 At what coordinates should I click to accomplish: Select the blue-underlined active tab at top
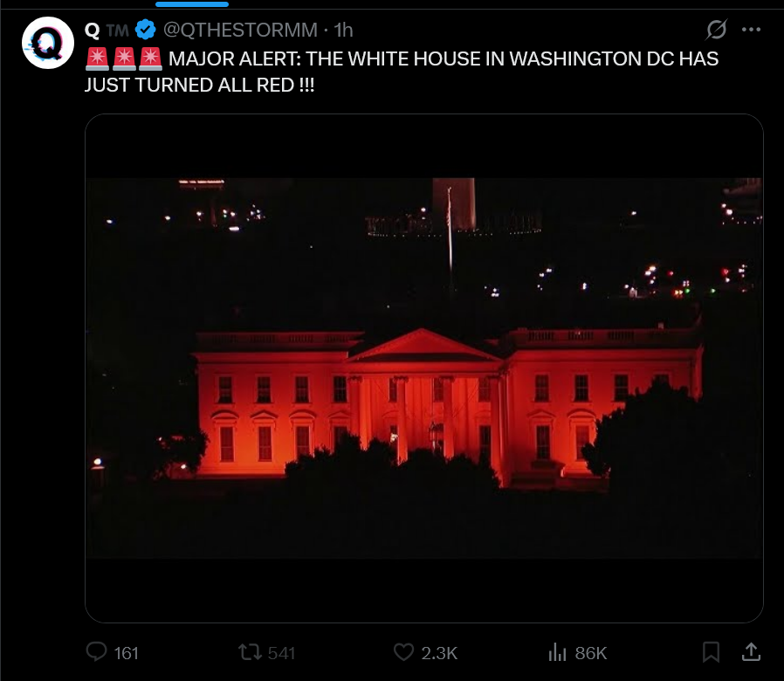pyautogui.click(x=192, y=4)
